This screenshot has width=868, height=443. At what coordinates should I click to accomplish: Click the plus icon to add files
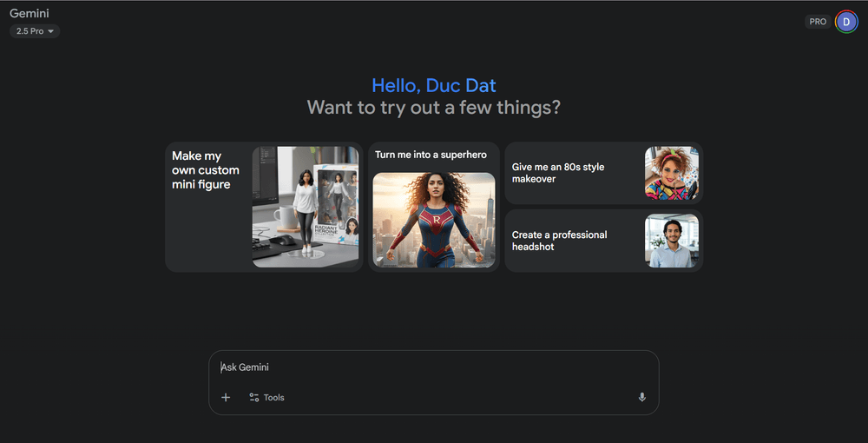click(226, 397)
